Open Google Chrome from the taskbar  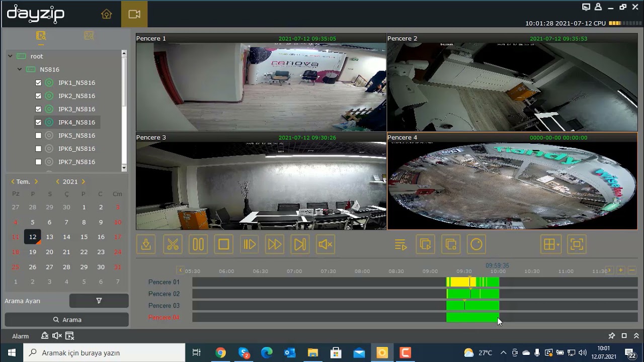coord(220,353)
